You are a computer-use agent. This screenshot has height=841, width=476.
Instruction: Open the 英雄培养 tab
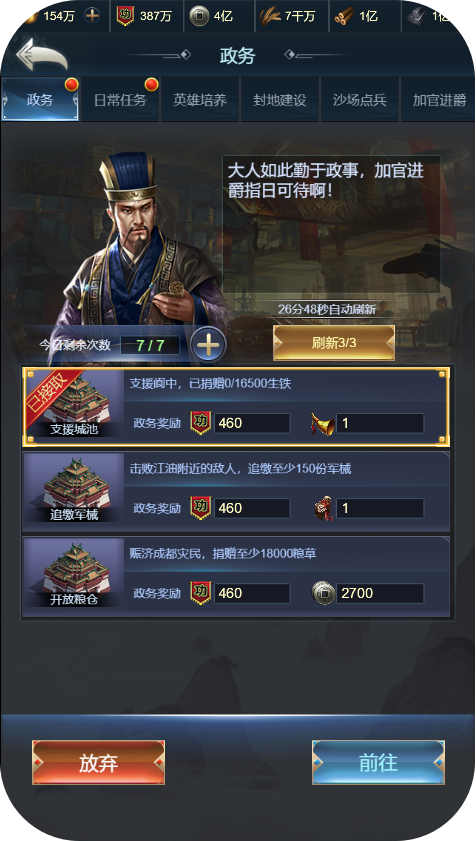click(x=200, y=100)
